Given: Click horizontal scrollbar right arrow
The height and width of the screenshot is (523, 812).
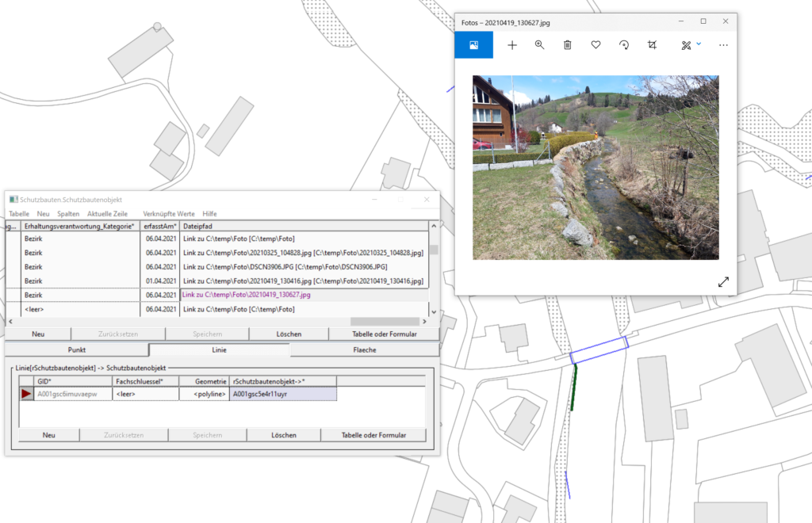Looking at the screenshot, I should pyautogui.click(x=425, y=321).
